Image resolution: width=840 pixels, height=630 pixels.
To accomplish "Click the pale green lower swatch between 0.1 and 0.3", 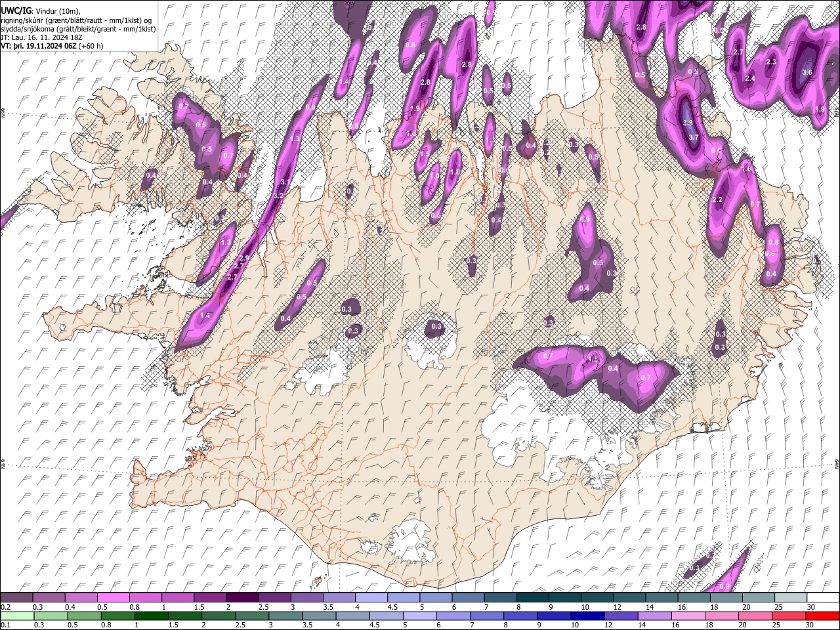I will tap(17, 616).
